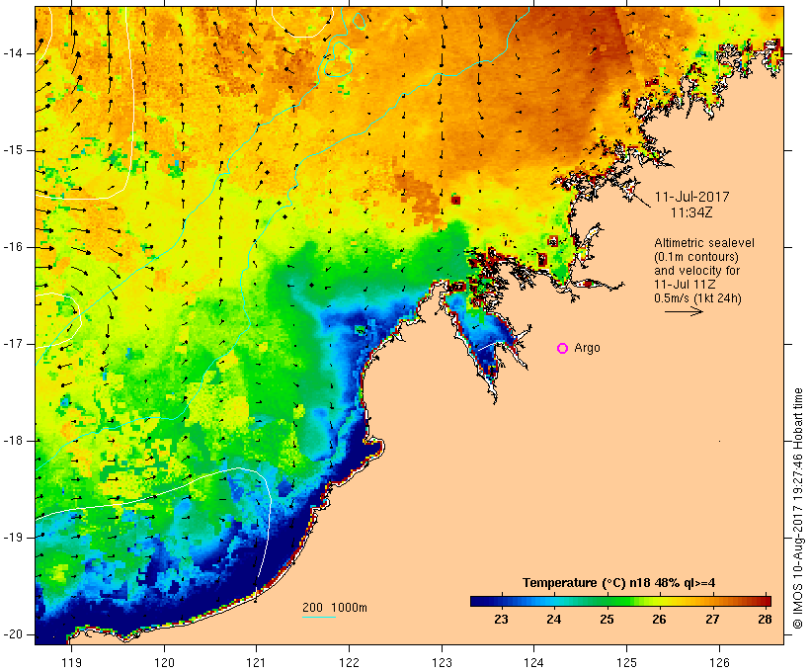Click longitude axis label 119

(x=71, y=662)
